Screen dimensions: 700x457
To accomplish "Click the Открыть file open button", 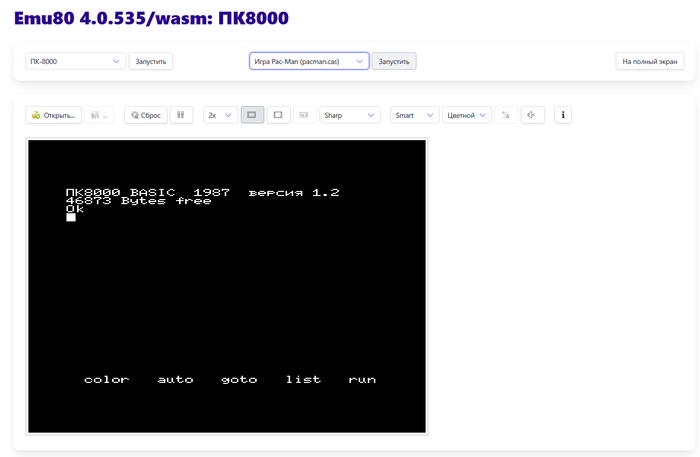I will (x=54, y=115).
